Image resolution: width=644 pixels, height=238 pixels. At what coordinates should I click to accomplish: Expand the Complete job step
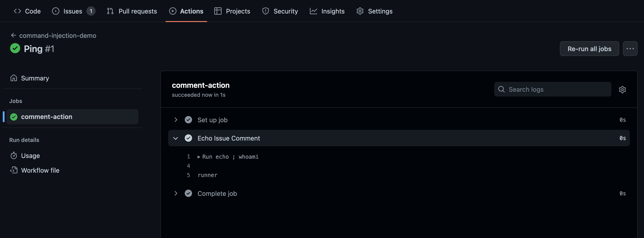pyautogui.click(x=176, y=193)
